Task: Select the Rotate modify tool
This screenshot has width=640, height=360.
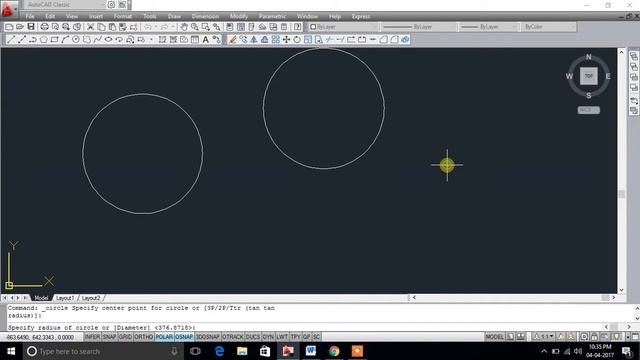Action: tap(297, 40)
